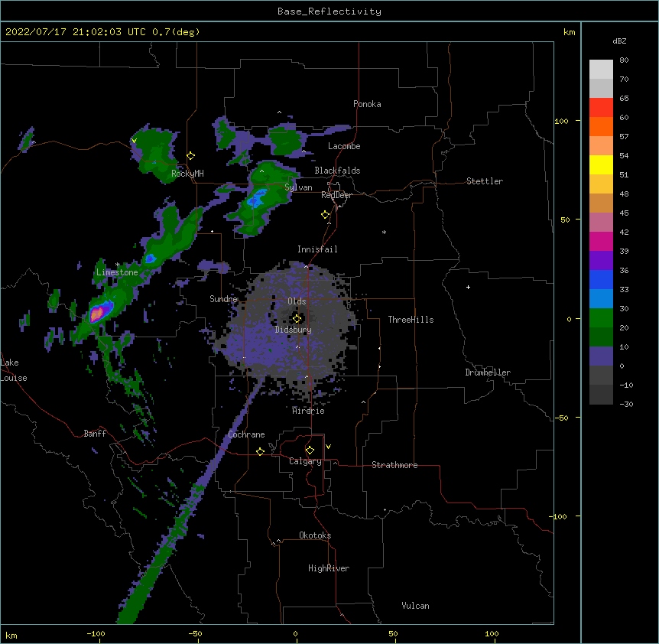Click the HighRiver label
The height and width of the screenshot is (644, 659).
click(x=329, y=568)
